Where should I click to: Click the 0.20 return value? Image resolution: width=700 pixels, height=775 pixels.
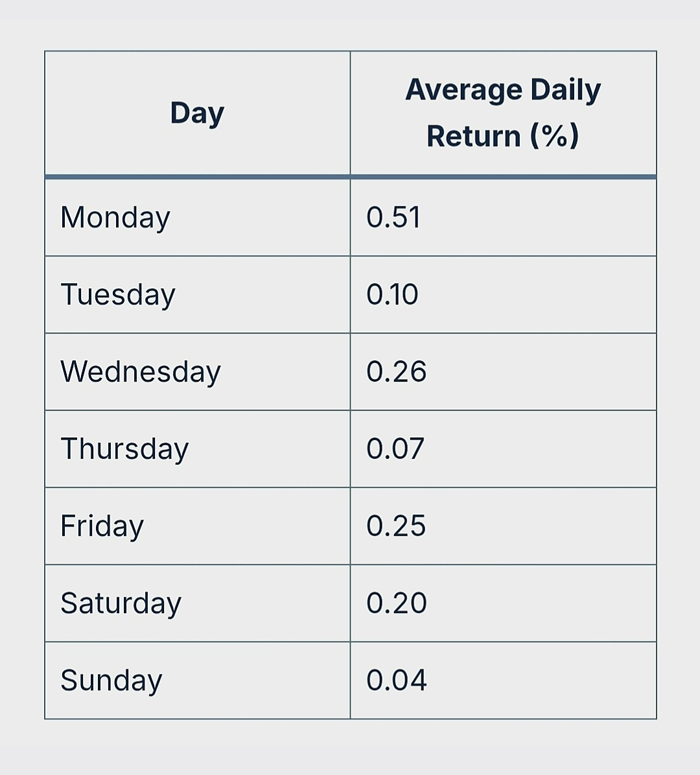[396, 603]
